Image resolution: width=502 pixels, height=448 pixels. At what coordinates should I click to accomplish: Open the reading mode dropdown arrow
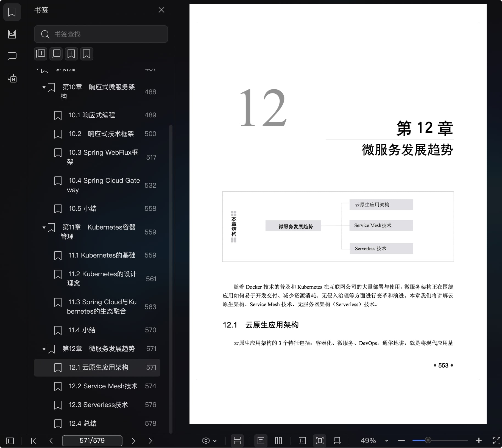click(x=215, y=441)
